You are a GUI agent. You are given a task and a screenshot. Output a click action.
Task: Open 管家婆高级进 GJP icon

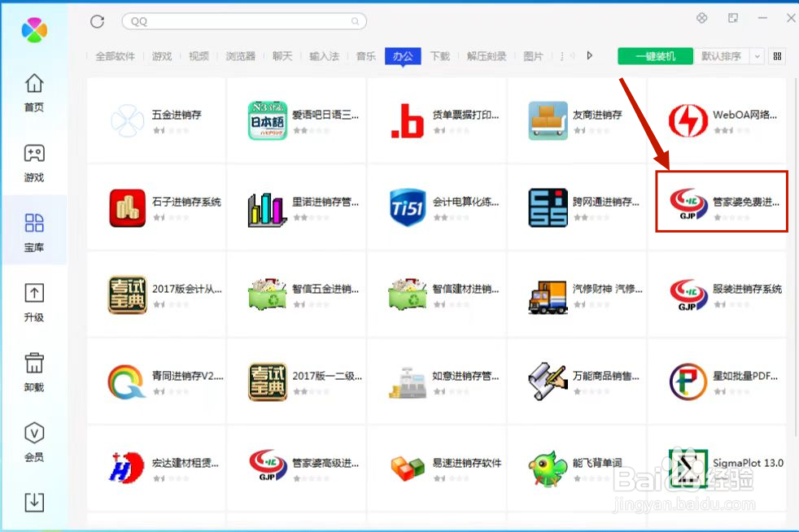268,464
